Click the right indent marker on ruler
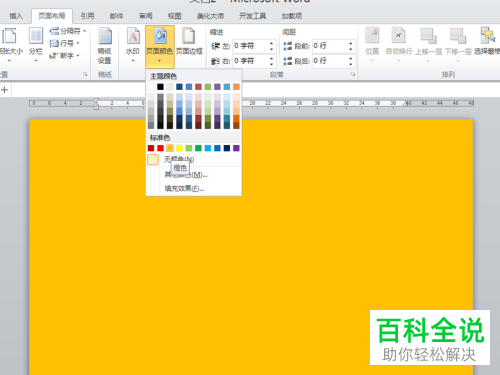This screenshot has width=500, height=375. pos(407,104)
